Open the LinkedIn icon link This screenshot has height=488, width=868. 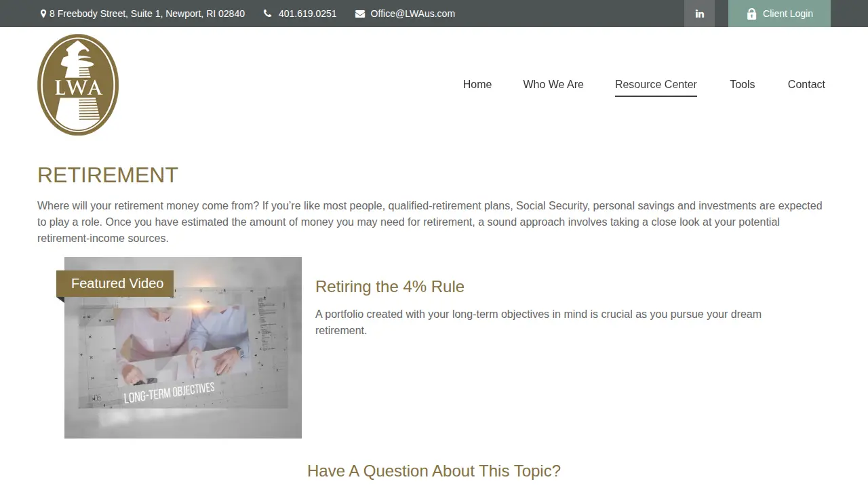(x=699, y=14)
